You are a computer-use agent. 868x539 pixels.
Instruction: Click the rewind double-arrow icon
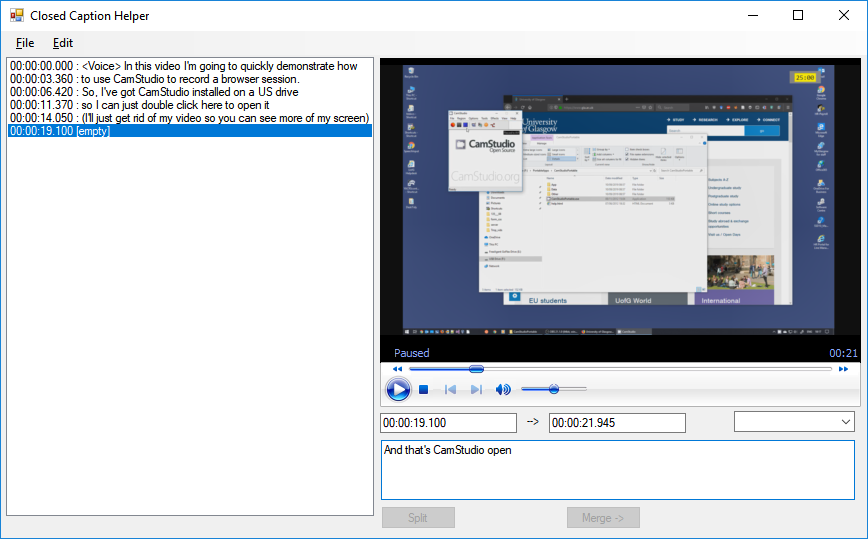[397, 369]
